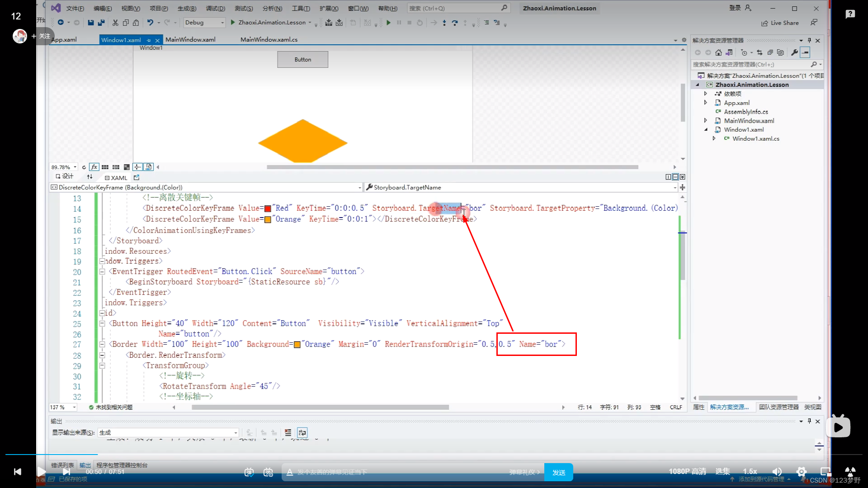This screenshot has height=488, width=868.
Task: Click the Step Into debug icon
Action: point(444,23)
